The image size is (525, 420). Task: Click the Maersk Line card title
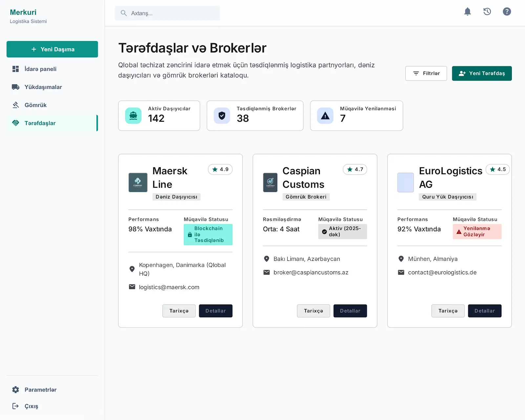[170, 178]
